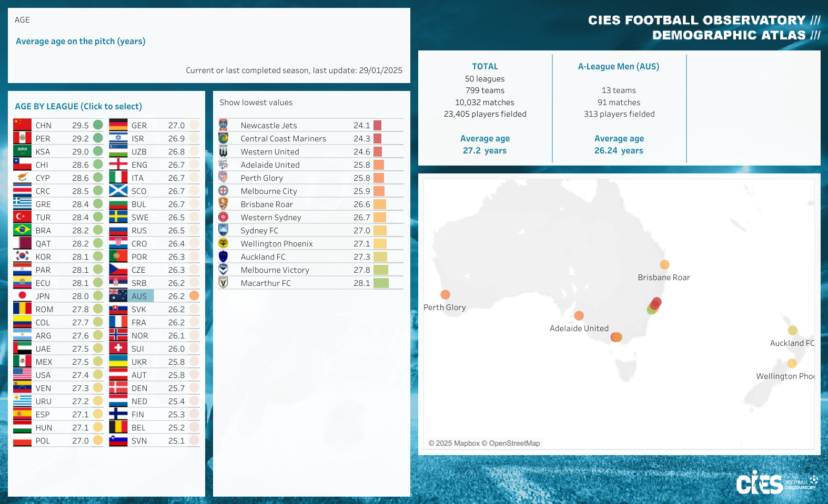828x504 pixels.
Task: Click the A-League Men (AUS) heading
Action: click(619, 67)
